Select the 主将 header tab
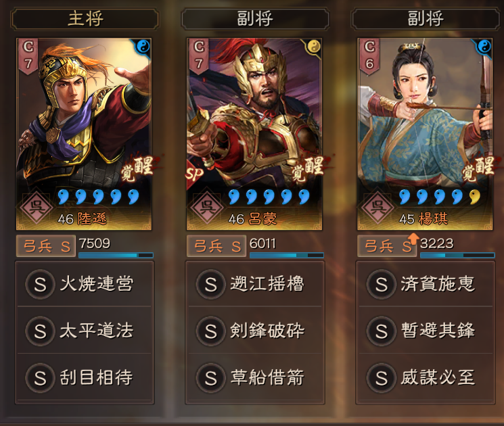Image resolution: width=504 pixels, height=426 pixels. 85,19
